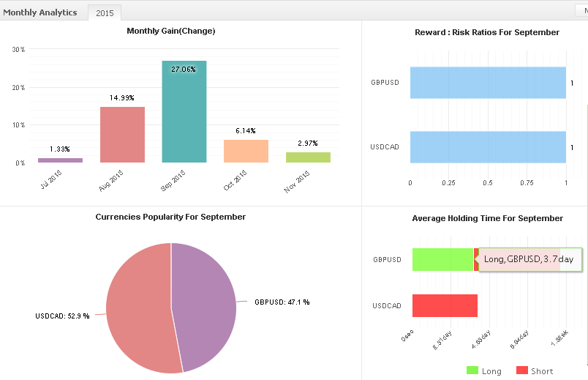The image size is (588, 380).
Task: Click GBPUSD bar in Reward Risk Ratios chart
Action: (x=487, y=83)
